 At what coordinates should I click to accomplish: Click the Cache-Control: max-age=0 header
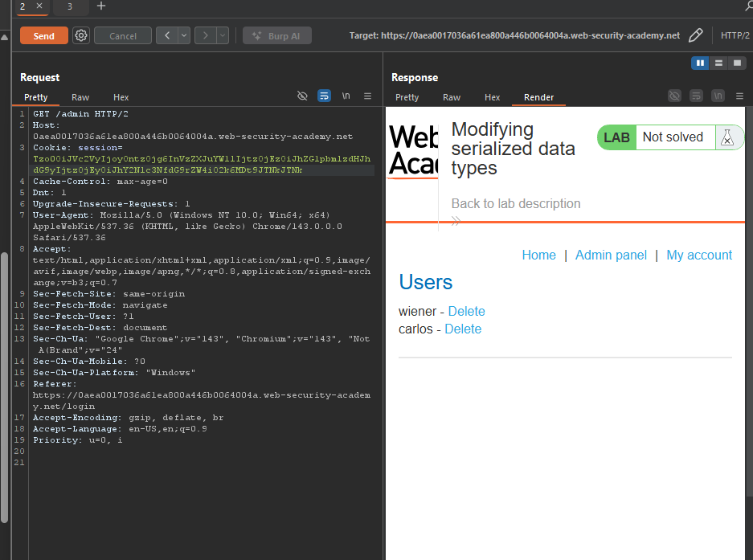pyautogui.click(x=100, y=182)
